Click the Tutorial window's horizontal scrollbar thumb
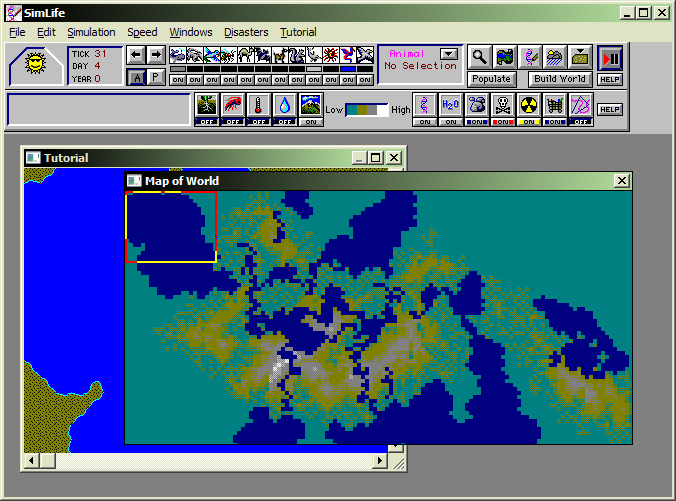This screenshot has height=501, width=676. pyautogui.click(x=47, y=460)
